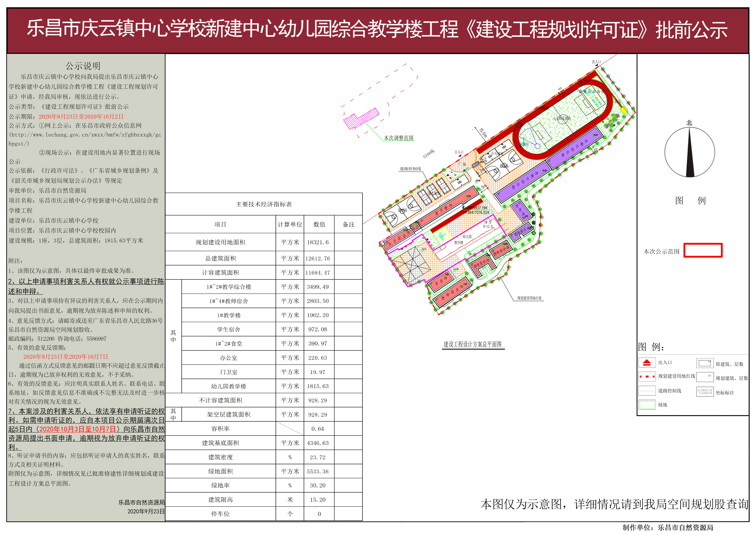The image size is (756, 535).
Task: Click the 数值 column header
Action: point(319,224)
